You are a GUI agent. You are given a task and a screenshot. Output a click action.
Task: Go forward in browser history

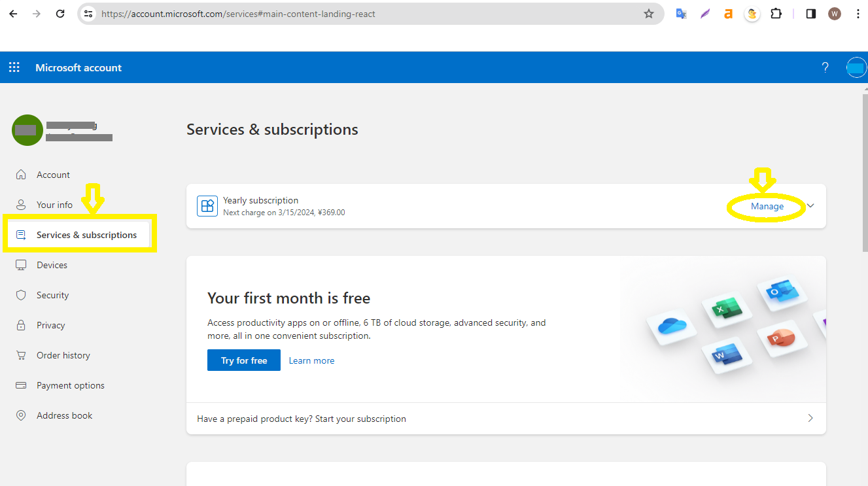coord(37,14)
